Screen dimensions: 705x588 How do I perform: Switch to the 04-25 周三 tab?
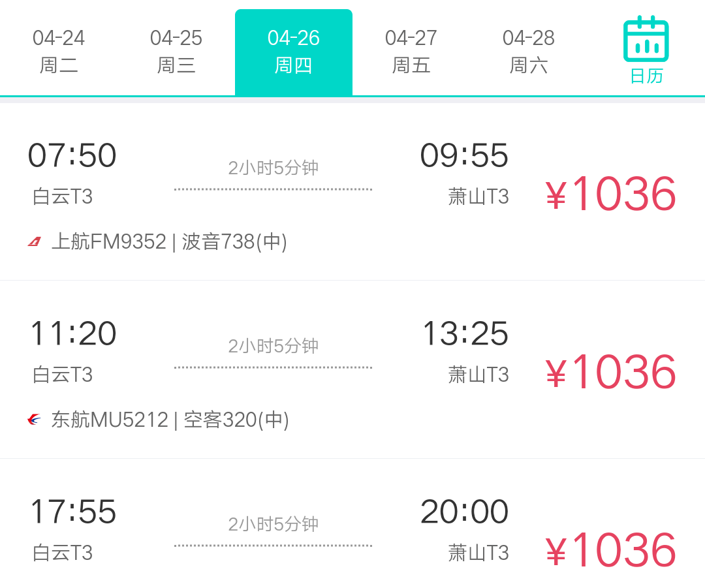point(176,52)
